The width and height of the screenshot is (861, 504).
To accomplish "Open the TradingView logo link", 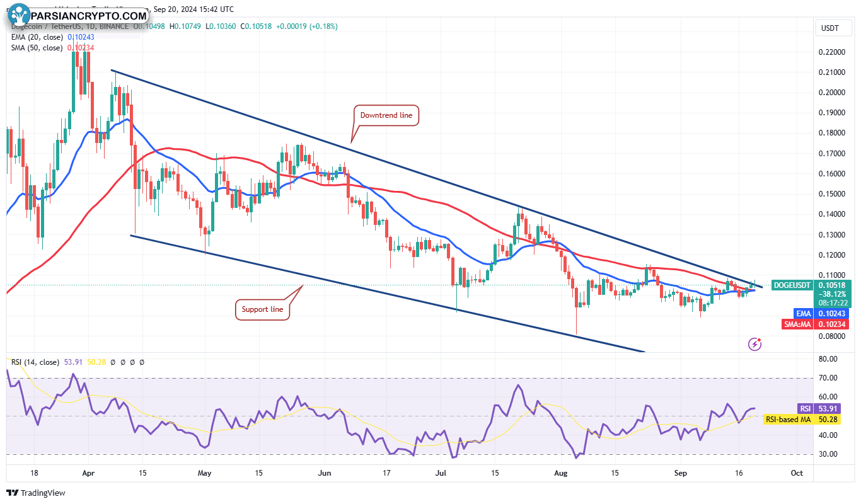I will pos(36,493).
